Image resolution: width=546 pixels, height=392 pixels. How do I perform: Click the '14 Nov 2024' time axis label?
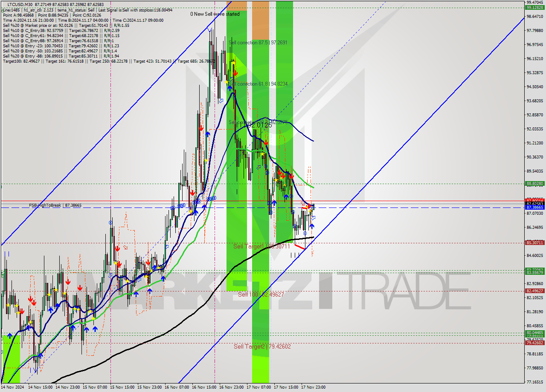click(x=13, y=387)
